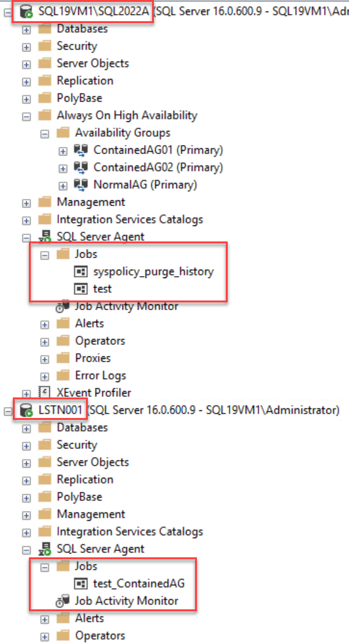Select PolyBase under the LSTN001 server
The height and width of the screenshot is (644, 349).
[x=80, y=497]
